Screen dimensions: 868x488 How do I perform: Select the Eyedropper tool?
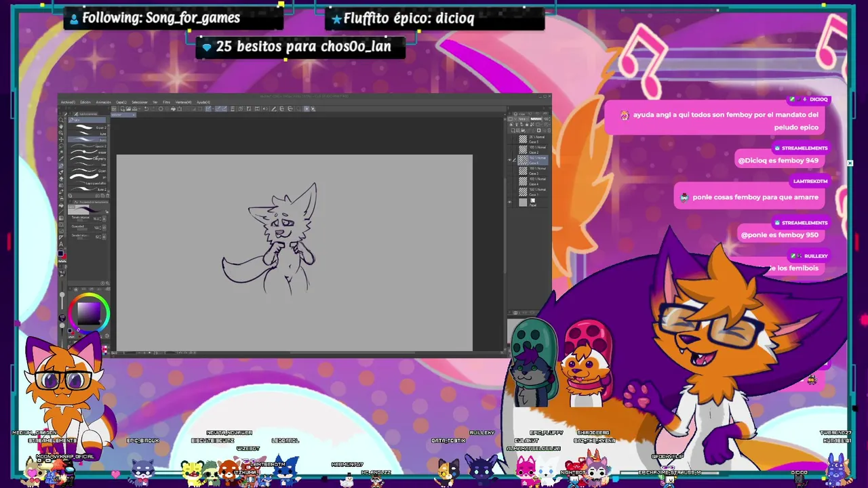coord(61,159)
